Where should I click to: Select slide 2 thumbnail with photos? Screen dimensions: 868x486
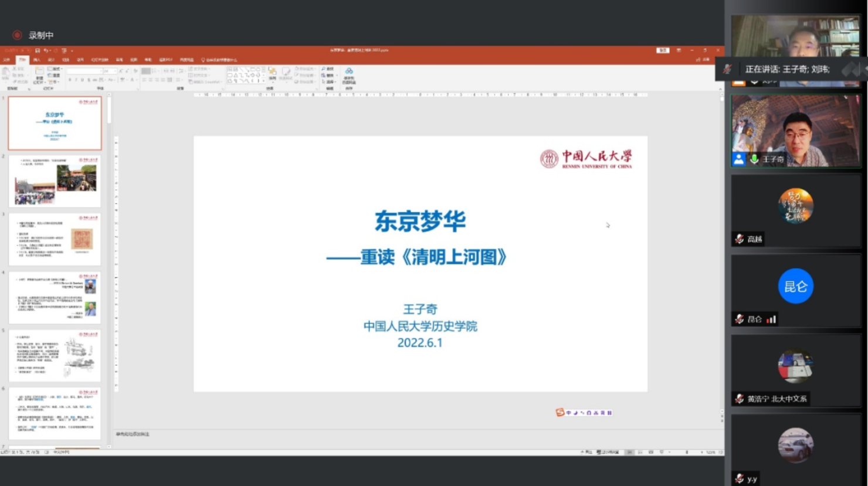[55, 181]
